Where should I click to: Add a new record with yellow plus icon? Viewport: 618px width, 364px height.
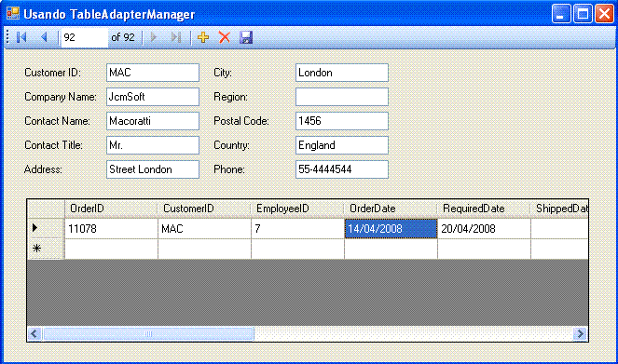tap(203, 37)
